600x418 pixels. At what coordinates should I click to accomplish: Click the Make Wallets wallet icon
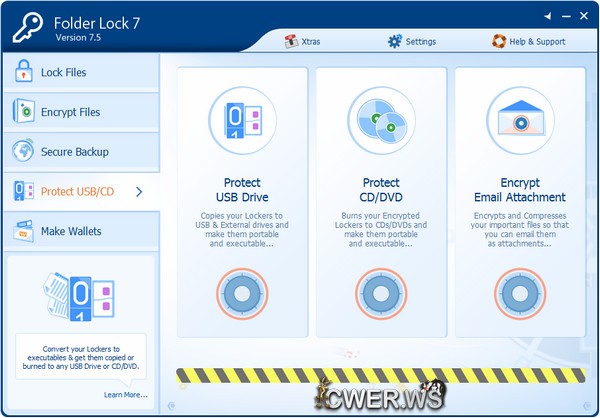24,231
